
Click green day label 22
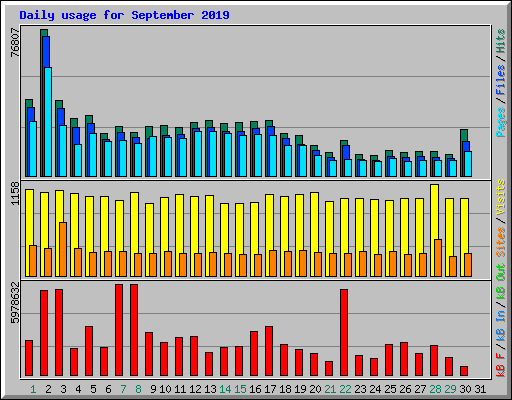click(345, 389)
